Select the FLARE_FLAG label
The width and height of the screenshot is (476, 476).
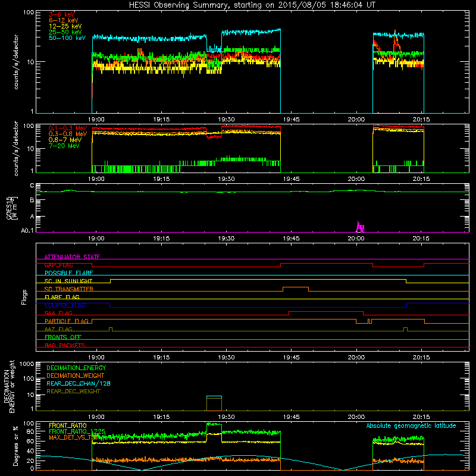pos(62,297)
